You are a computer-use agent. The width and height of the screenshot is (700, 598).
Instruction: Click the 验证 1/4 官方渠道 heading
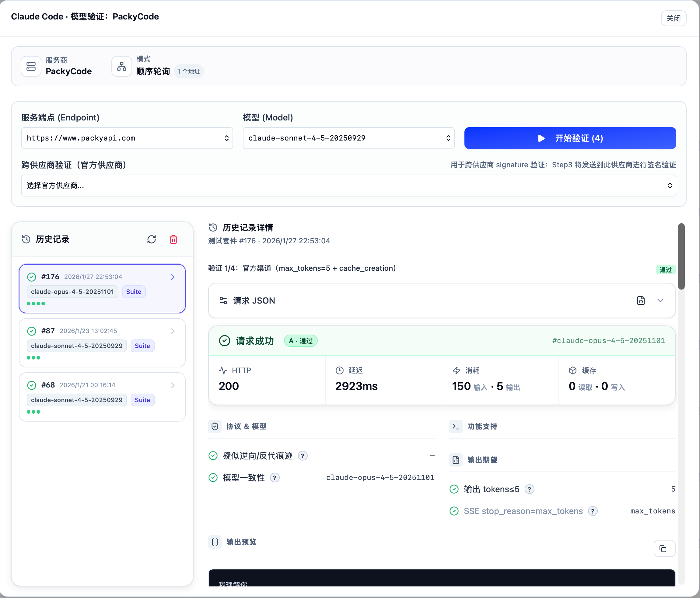click(302, 268)
